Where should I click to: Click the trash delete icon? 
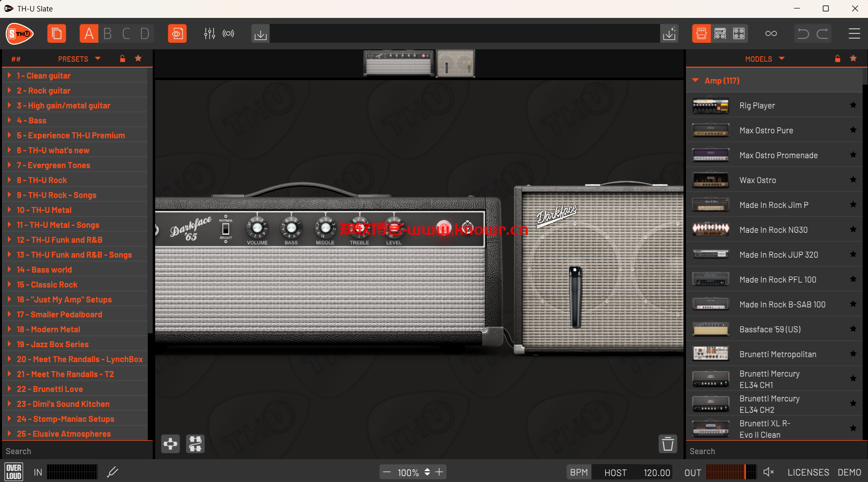pyautogui.click(x=668, y=444)
